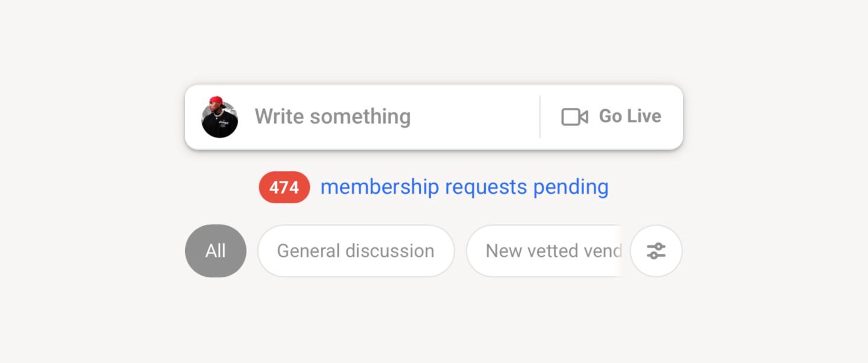Select the All topics chip
Viewport: 868px width, 363px height.
coord(216,251)
